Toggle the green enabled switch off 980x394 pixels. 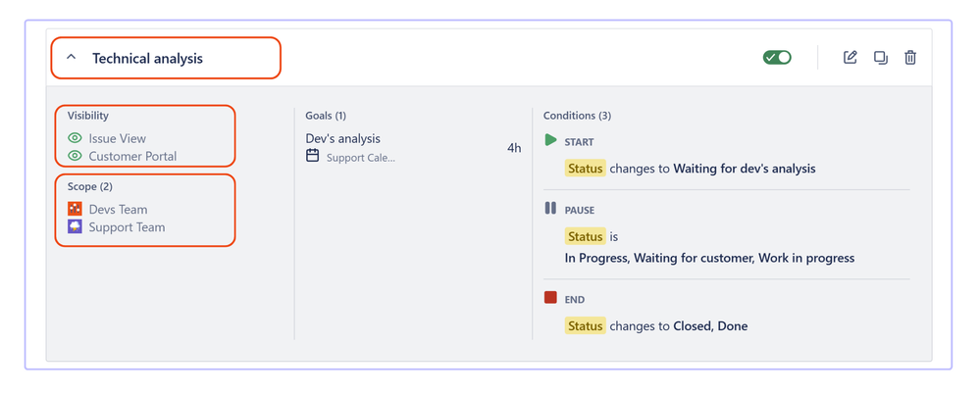777,58
